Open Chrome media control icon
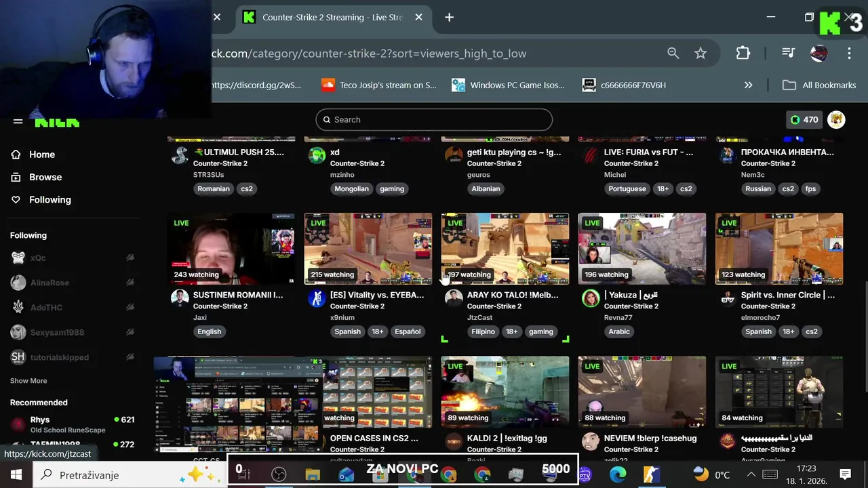 point(788,53)
